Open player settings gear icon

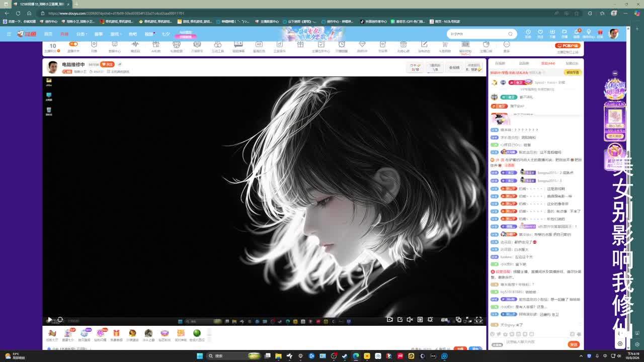pos(430,319)
